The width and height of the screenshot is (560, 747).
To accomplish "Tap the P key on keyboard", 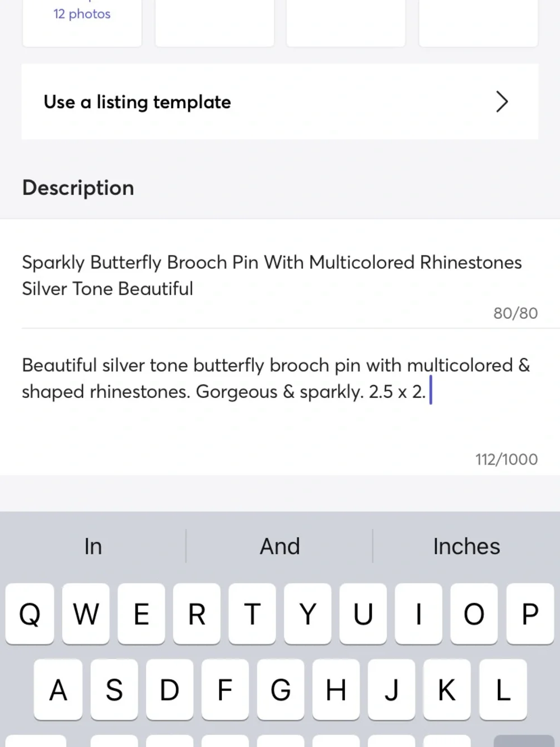I will (530, 614).
